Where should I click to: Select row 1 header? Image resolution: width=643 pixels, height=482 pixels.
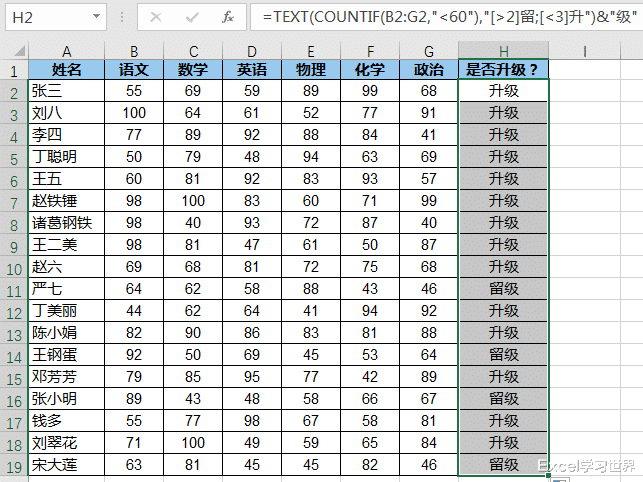click(x=14, y=71)
